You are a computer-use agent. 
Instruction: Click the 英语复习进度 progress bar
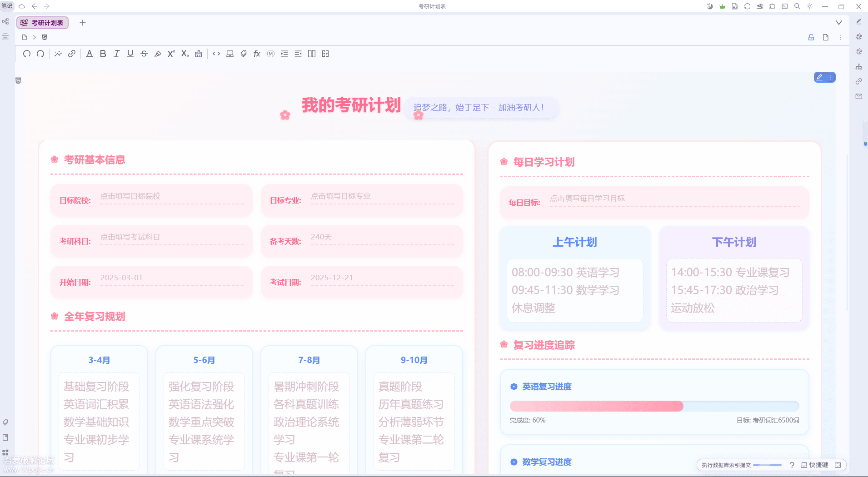pyautogui.click(x=654, y=406)
